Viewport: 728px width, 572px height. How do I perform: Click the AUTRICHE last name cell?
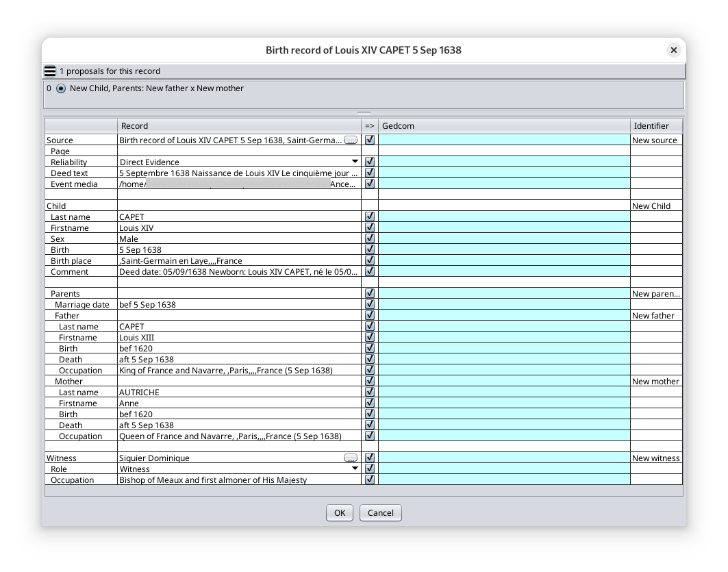point(239,393)
